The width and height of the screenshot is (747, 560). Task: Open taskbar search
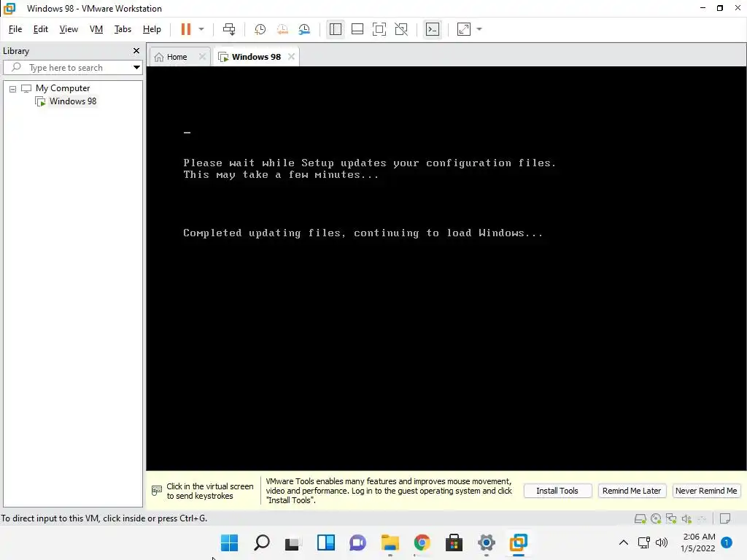point(262,542)
